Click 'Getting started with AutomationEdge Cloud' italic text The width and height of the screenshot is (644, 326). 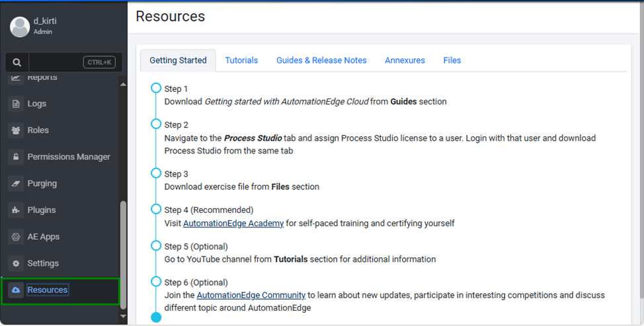pyautogui.click(x=287, y=101)
